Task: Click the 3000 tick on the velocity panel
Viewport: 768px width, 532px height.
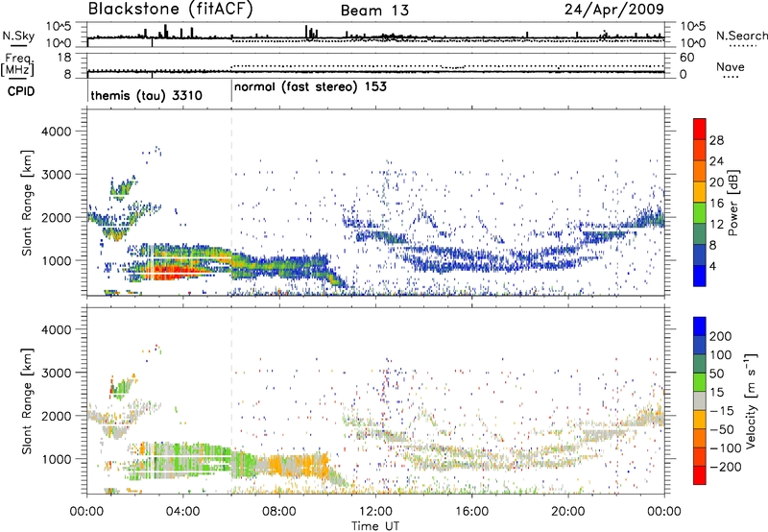Action: coord(57,373)
